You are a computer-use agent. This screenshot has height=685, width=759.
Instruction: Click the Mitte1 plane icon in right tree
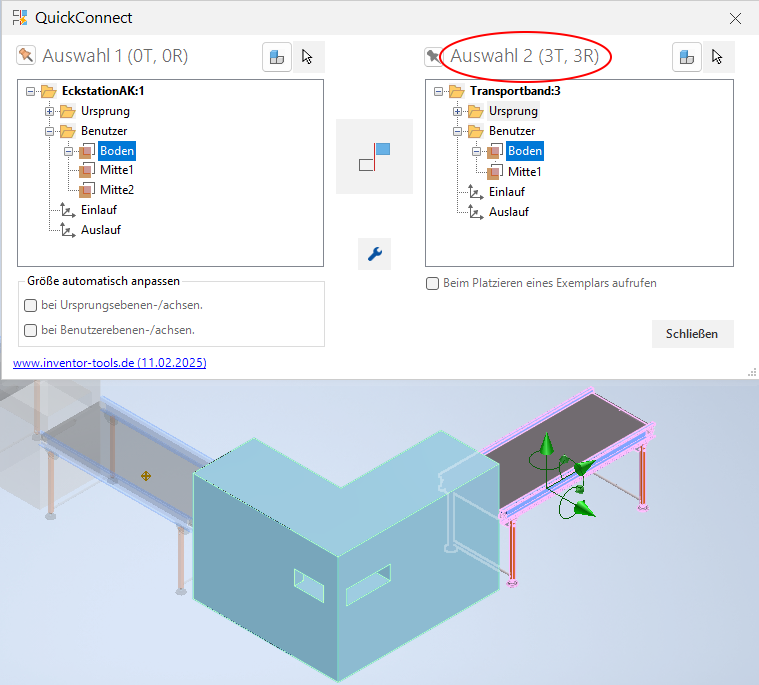pyautogui.click(x=495, y=172)
